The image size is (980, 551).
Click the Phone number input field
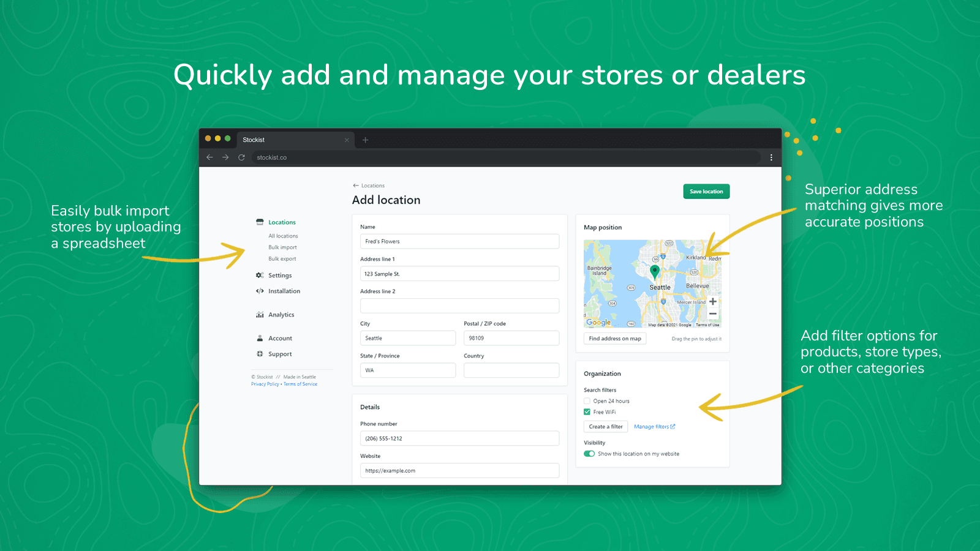tap(459, 438)
